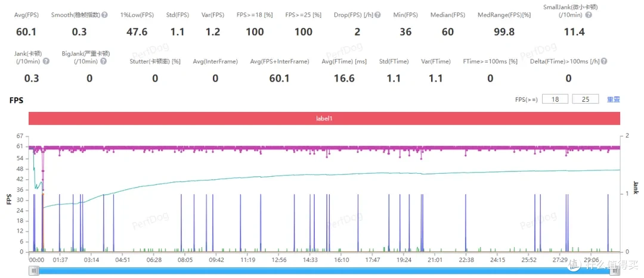Click the 16:10 time axis label
644x278 pixels.
pos(342,260)
